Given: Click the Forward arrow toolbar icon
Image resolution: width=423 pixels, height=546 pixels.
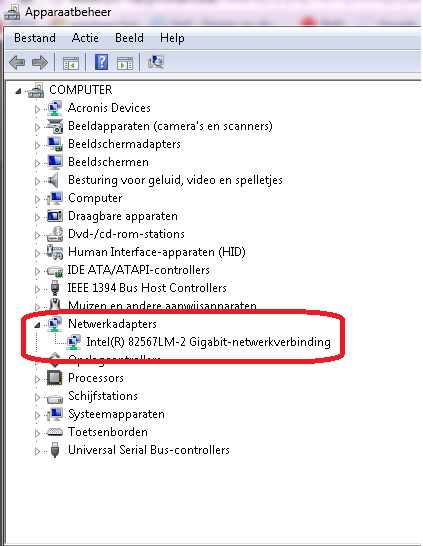Looking at the screenshot, I should (x=40, y=63).
